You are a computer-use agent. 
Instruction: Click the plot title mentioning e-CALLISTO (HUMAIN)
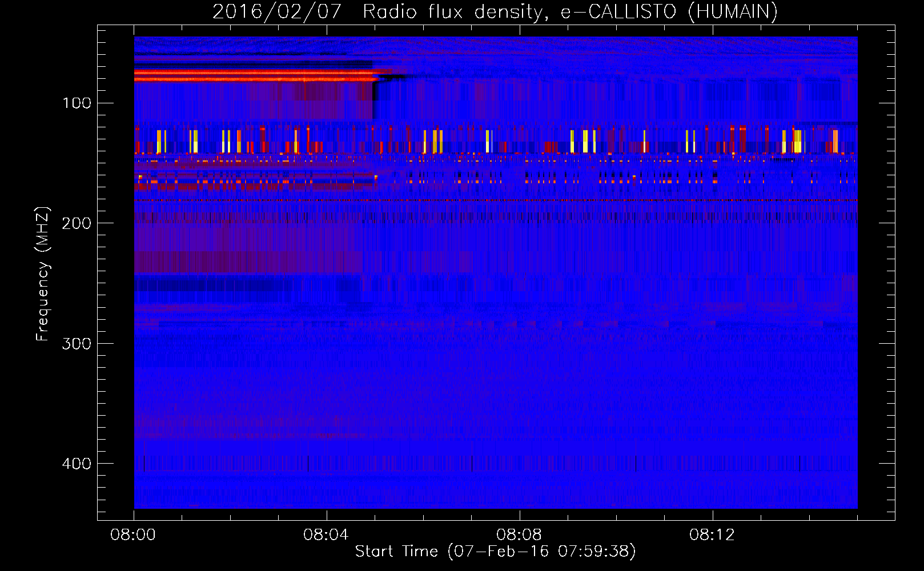click(x=495, y=11)
